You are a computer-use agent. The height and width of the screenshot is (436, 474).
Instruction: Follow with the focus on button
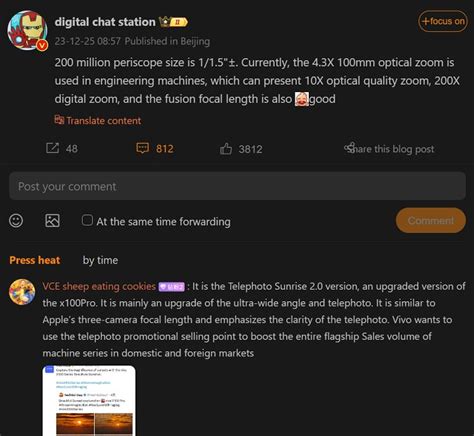[443, 21]
